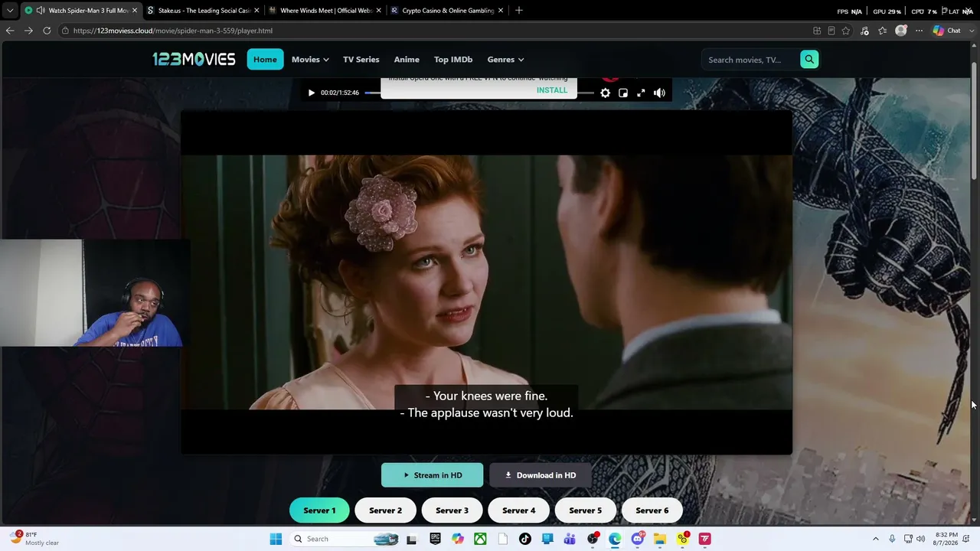Add this page to favorites
Screen dimensions: 980x551
pyautogui.click(x=846, y=31)
